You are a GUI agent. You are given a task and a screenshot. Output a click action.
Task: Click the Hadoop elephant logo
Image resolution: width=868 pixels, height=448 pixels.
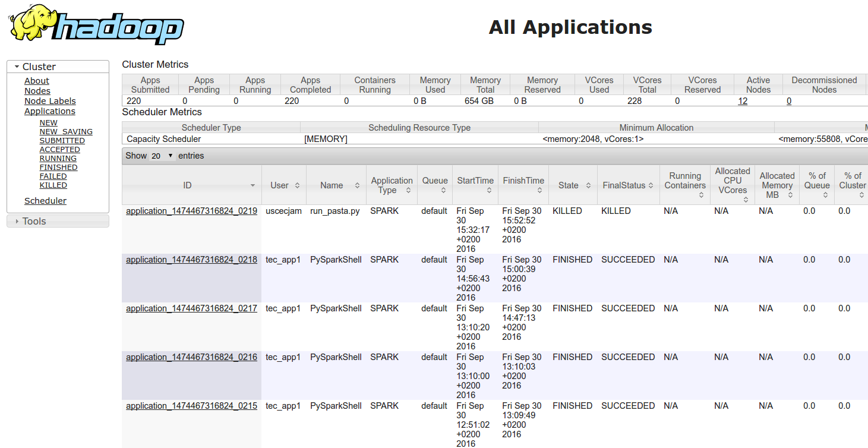[96, 25]
